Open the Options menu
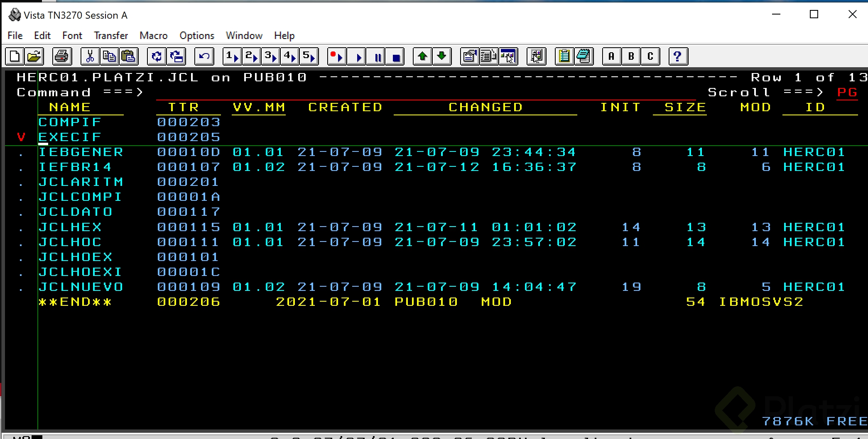The image size is (868, 439). click(x=197, y=36)
